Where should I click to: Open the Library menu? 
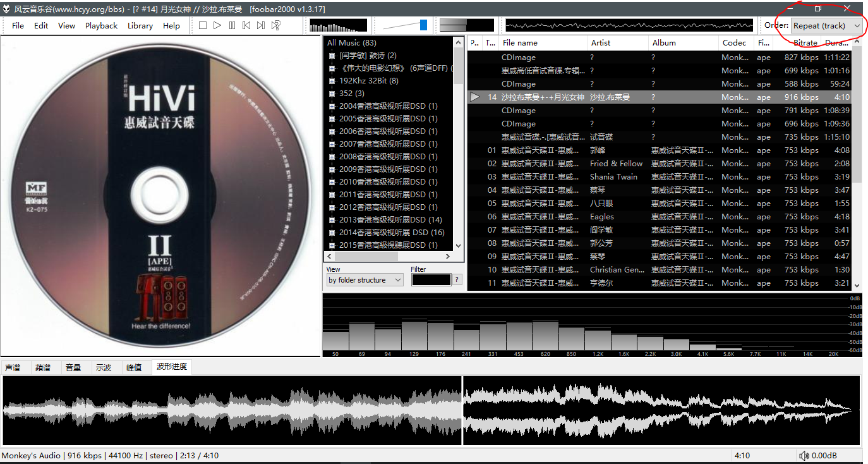coord(140,26)
